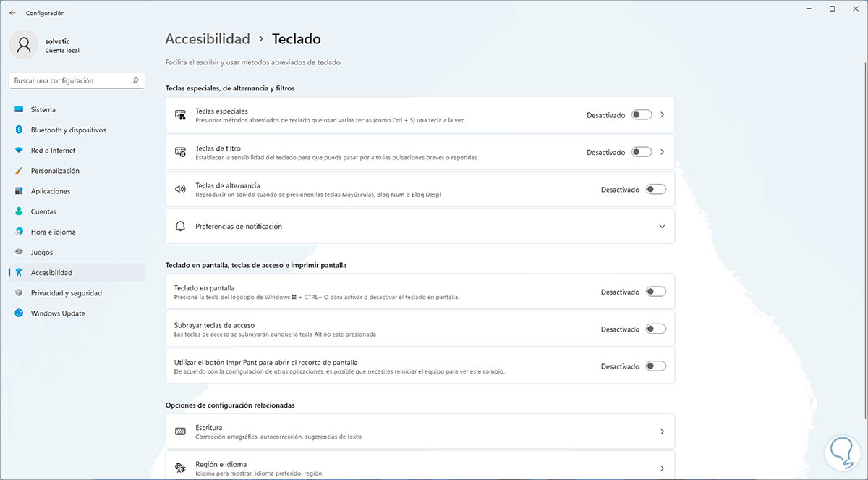This screenshot has width=868, height=480.
Task: Enable the Teclado en pantalla toggle
Action: 655,292
